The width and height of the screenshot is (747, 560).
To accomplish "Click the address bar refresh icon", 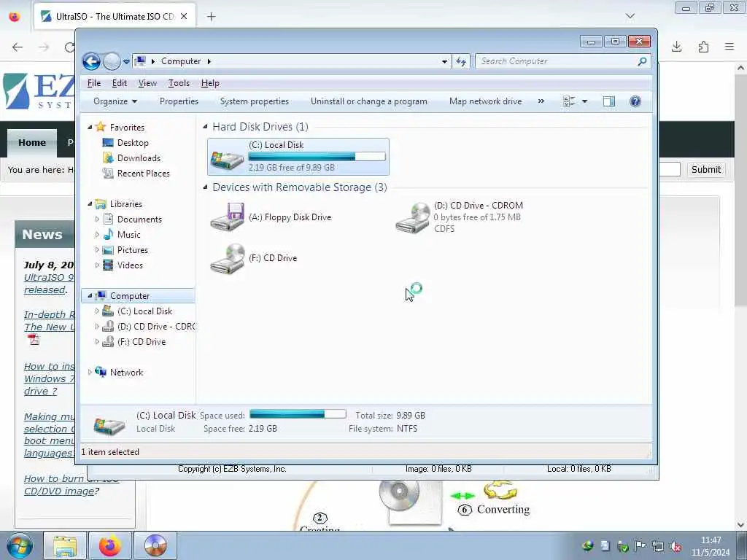I will (x=461, y=61).
